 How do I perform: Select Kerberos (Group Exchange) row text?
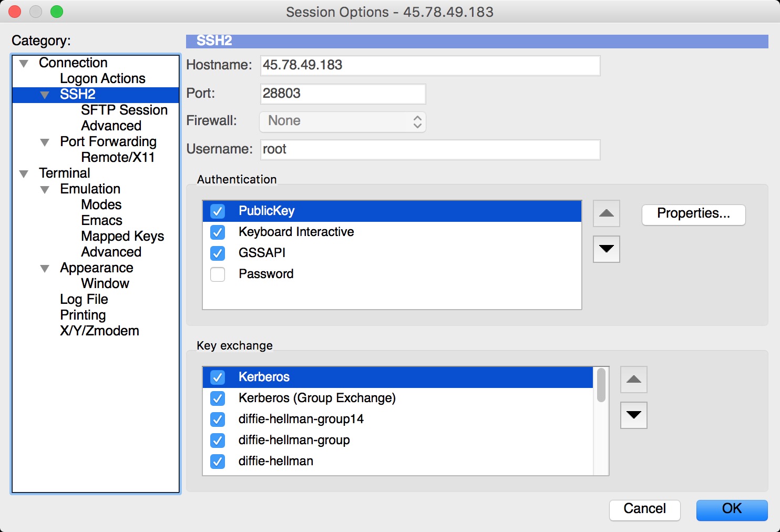click(317, 398)
